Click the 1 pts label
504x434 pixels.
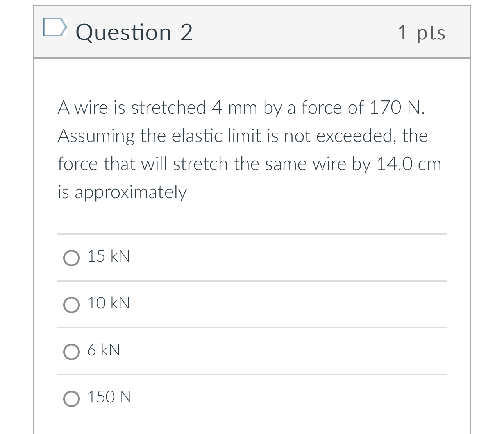422,33
